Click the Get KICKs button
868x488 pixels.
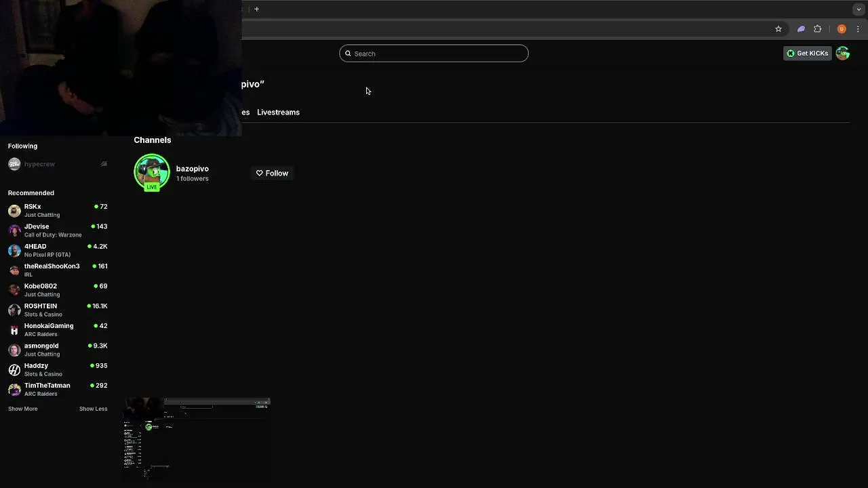(x=808, y=54)
